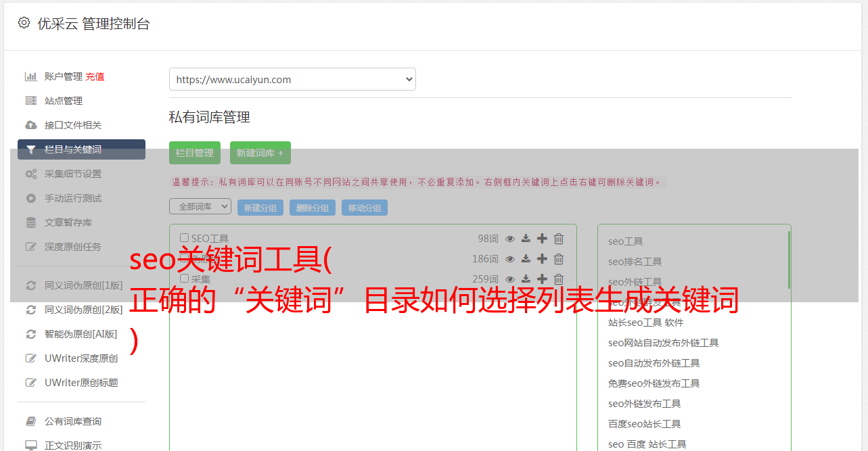868x451 pixels.
Task: Click the database icon for 文章暂存库
Action: click(30, 222)
